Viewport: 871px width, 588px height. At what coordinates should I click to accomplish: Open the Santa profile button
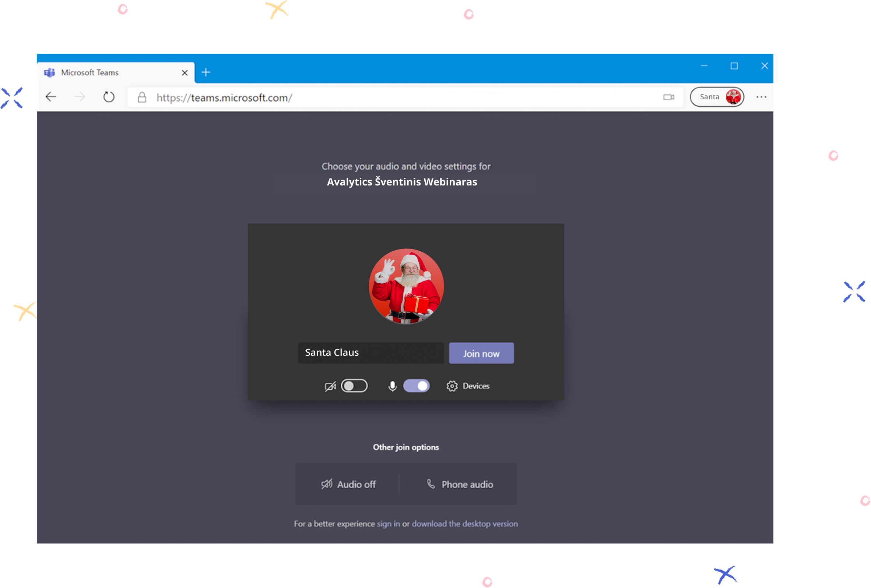(x=717, y=97)
